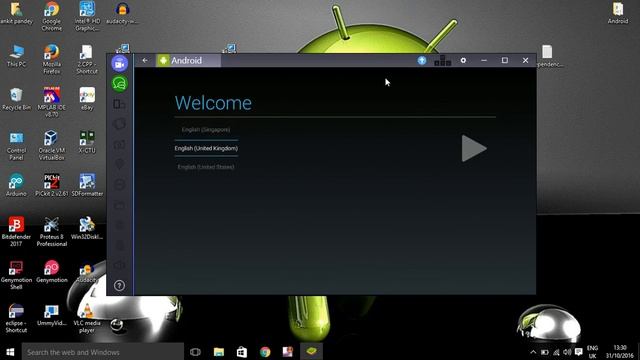Open eBay desktop shortcut
This screenshot has height=360, width=640.
[87, 98]
